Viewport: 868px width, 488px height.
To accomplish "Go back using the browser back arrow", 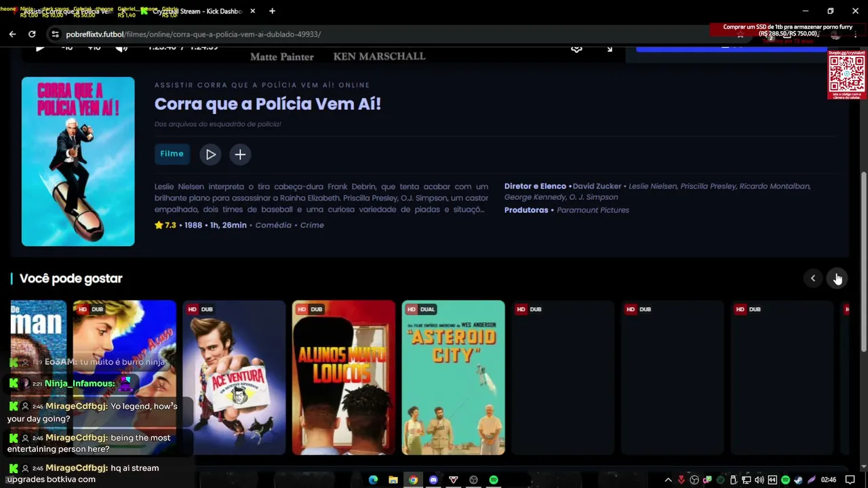I will coord(12,34).
